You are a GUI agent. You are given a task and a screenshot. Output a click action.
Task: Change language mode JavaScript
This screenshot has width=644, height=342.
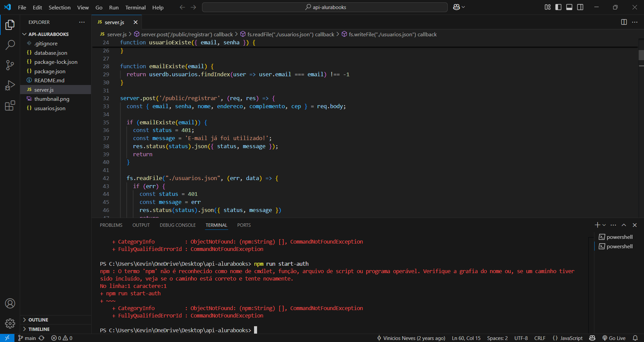[x=567, y=338]
